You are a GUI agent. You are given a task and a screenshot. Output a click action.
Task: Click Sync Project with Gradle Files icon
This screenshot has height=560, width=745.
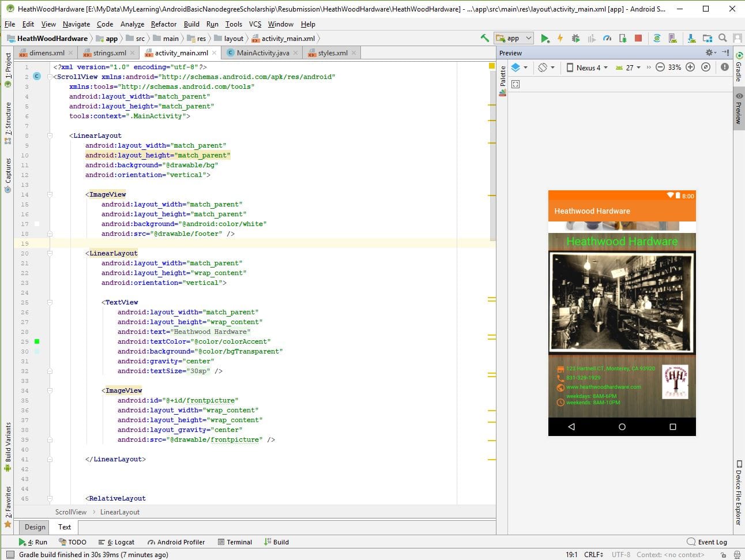coord(656,38)
